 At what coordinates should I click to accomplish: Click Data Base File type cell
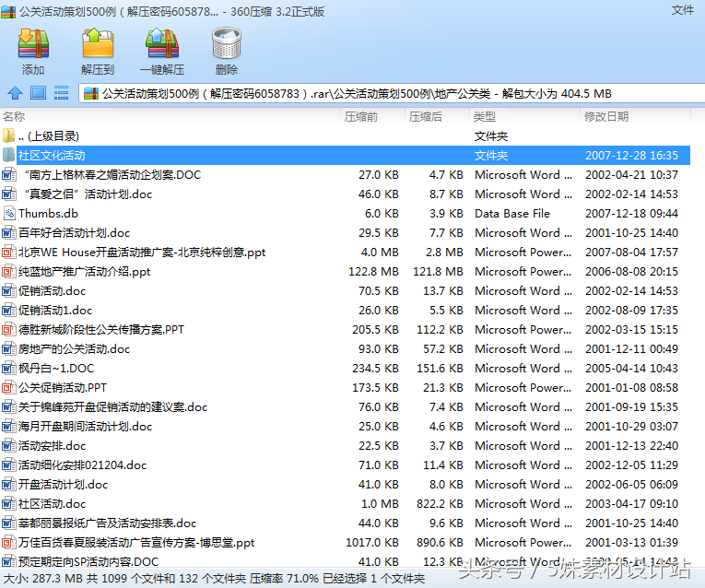coord(512,214)
